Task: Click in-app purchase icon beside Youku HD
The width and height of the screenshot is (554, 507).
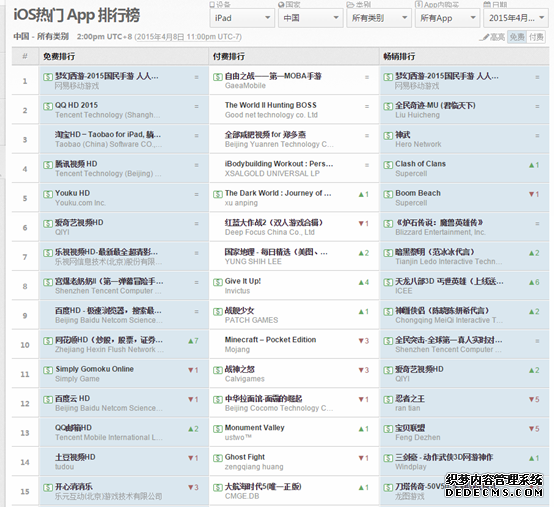Action: (48, 194)
